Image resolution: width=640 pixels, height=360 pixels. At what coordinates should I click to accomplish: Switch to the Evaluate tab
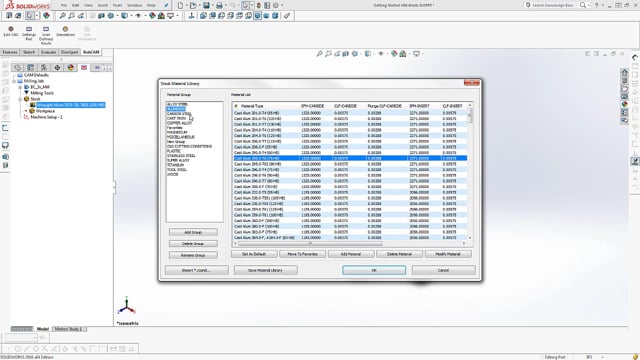click(48, 52)
